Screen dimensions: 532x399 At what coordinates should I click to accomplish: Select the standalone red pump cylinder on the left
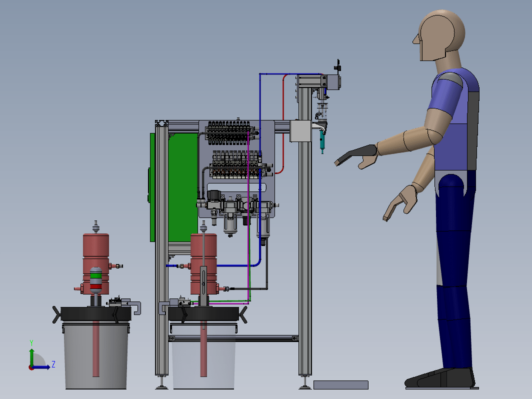pyautogui.click(x=95, y=263)
